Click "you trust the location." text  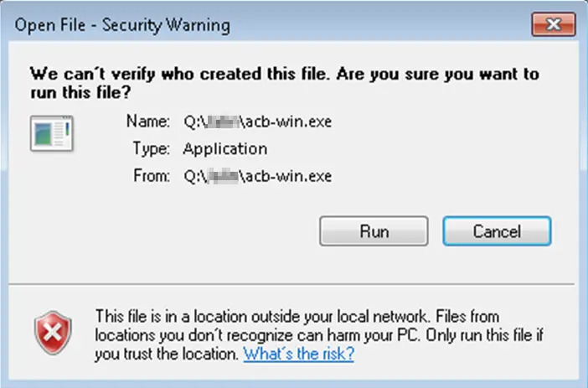tap(167, 354)
